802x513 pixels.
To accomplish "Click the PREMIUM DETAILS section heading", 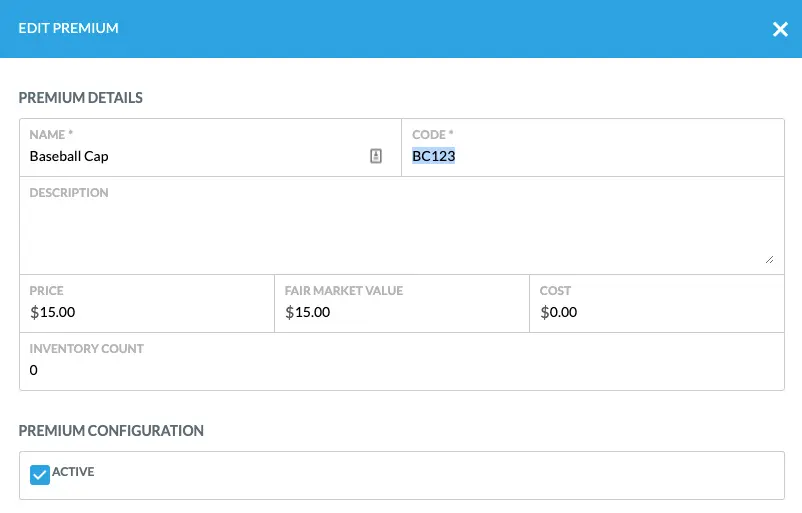I will click(x=81, y=98).
